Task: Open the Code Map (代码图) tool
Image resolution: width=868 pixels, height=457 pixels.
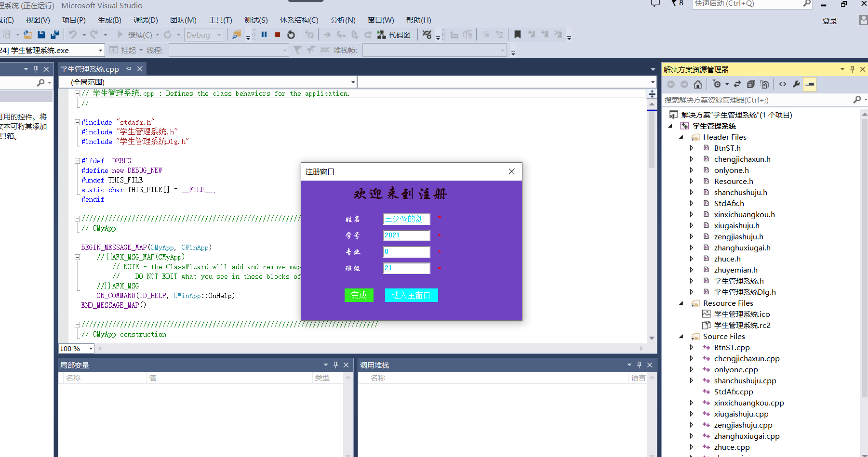Action: pyautogui.click(x=394, y=35)
